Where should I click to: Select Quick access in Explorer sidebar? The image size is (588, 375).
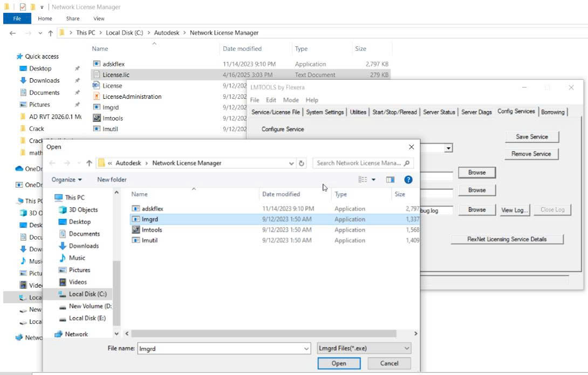click(42, 56)
